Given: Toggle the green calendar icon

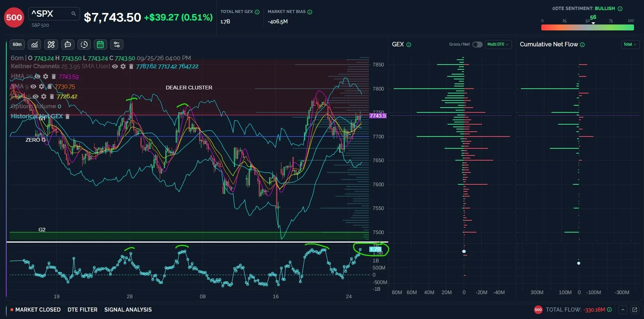Looking at the screenshot, I should (100, 45).
